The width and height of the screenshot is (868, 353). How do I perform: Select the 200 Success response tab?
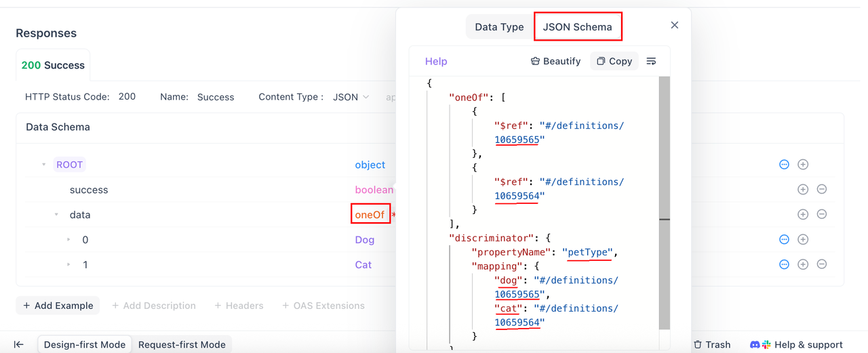click(x=53, y=65)
